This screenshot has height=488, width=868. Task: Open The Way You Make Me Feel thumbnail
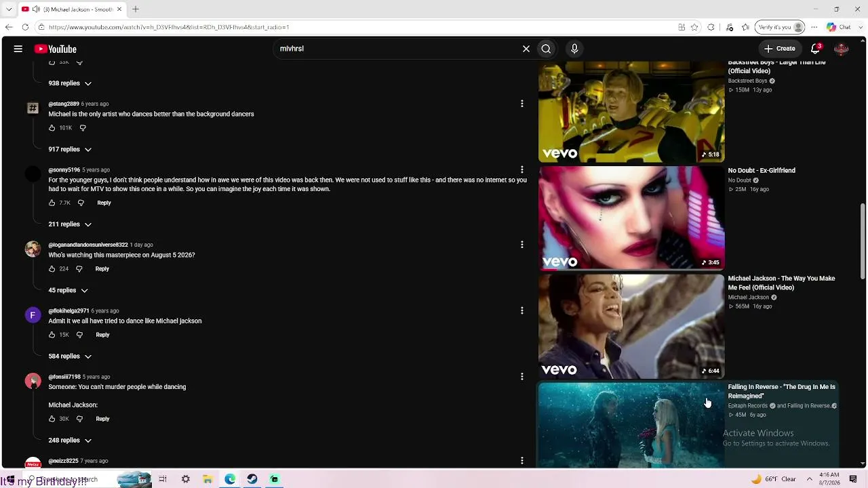(631, 326)
